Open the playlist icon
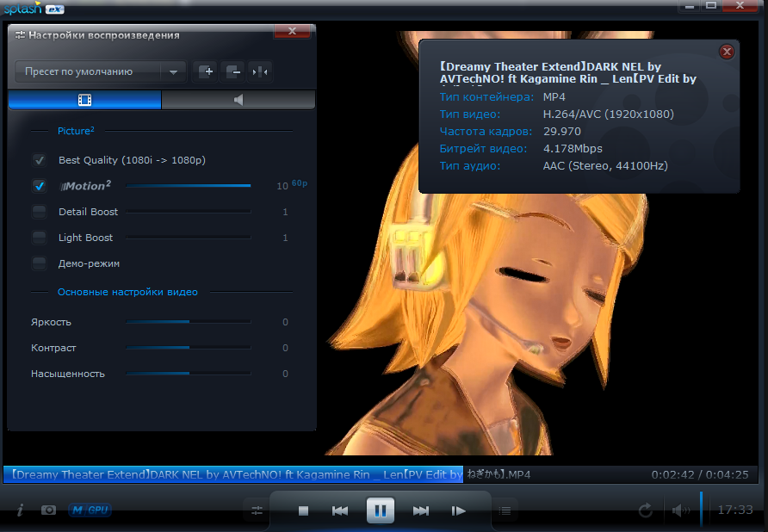768x532 pixels. (x=505, y=510)
